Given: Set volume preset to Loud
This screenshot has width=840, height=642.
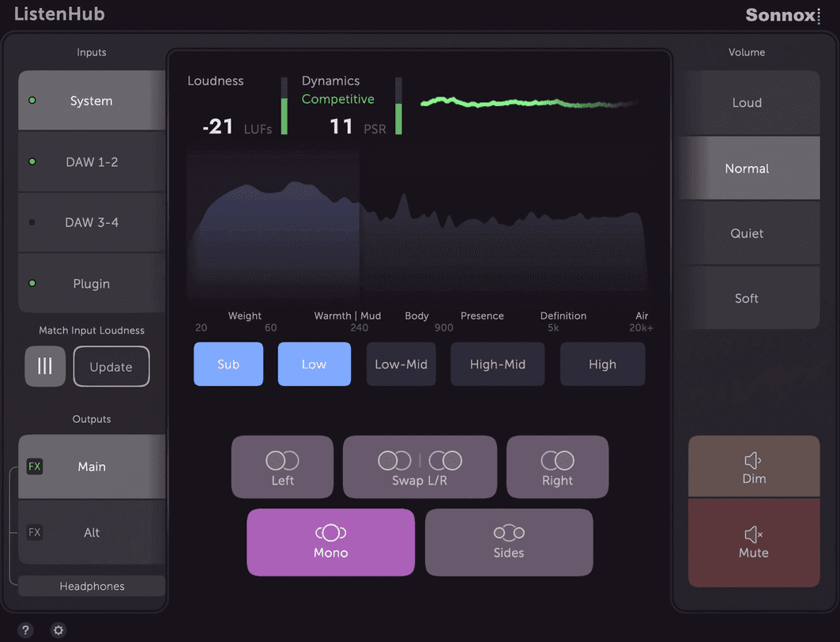Looking at the screenshot, I should point(747,103).
